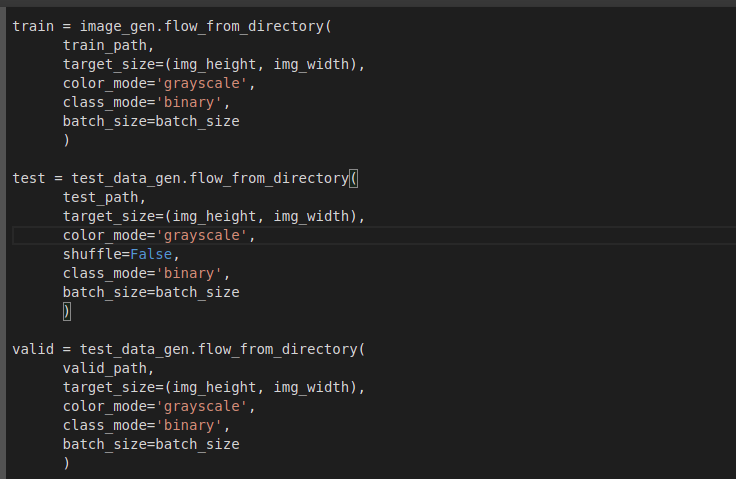Click 'binary' string in valid block
Image resolution: width=736 pixels, height=479 pixels.
(189, 425)
